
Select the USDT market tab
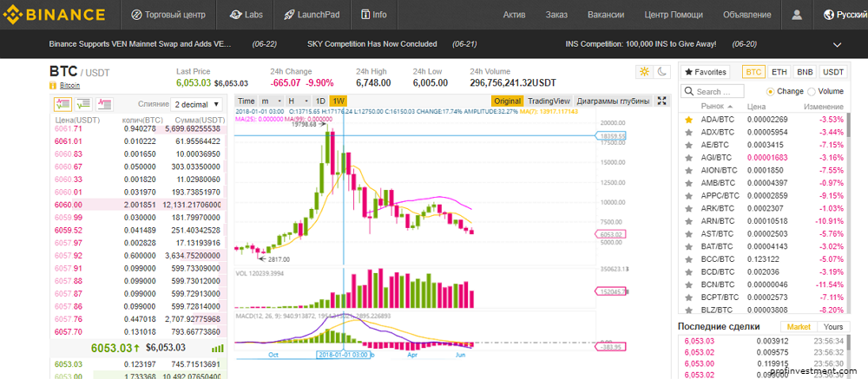pos(833,72)
